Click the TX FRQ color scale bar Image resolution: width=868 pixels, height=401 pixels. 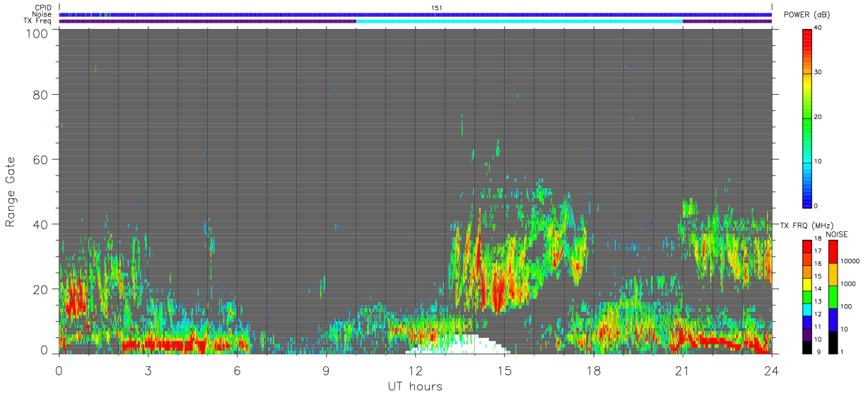coord(807,297)
